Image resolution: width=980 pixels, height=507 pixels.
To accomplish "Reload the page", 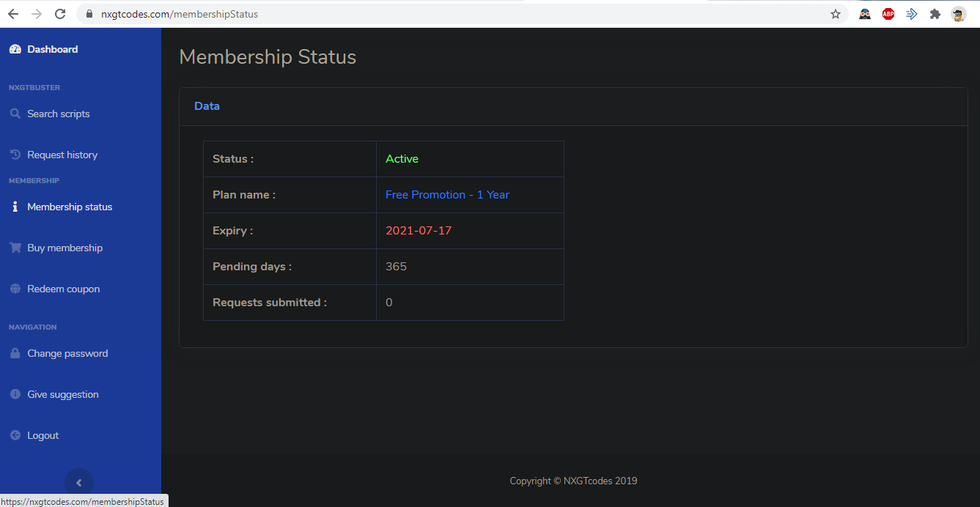I will [x=60, y=14].
